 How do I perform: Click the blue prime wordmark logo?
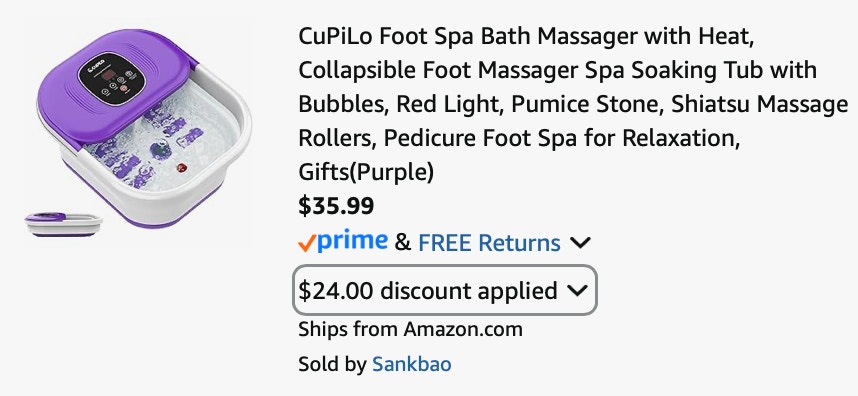pyautogui.click(x=353, y=241)
